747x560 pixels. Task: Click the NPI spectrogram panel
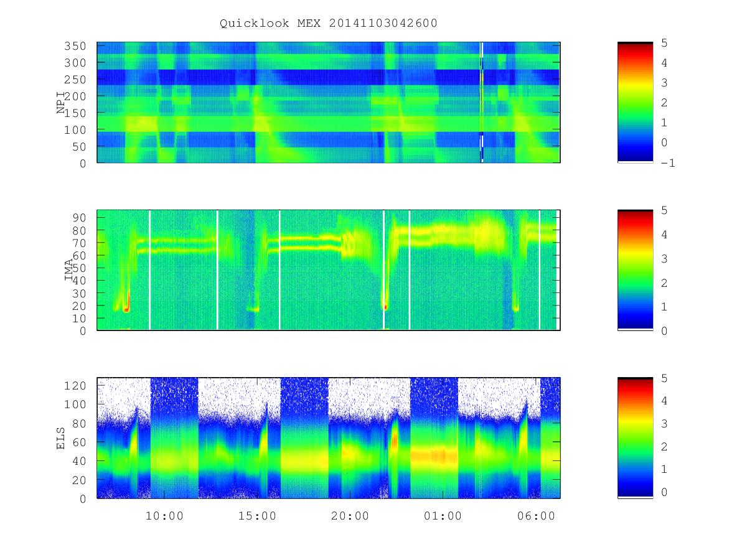[329, 103]
